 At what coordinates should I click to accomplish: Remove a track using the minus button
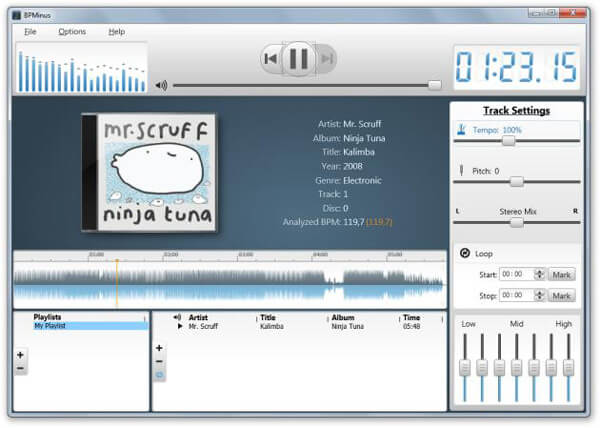coord(159,361)
